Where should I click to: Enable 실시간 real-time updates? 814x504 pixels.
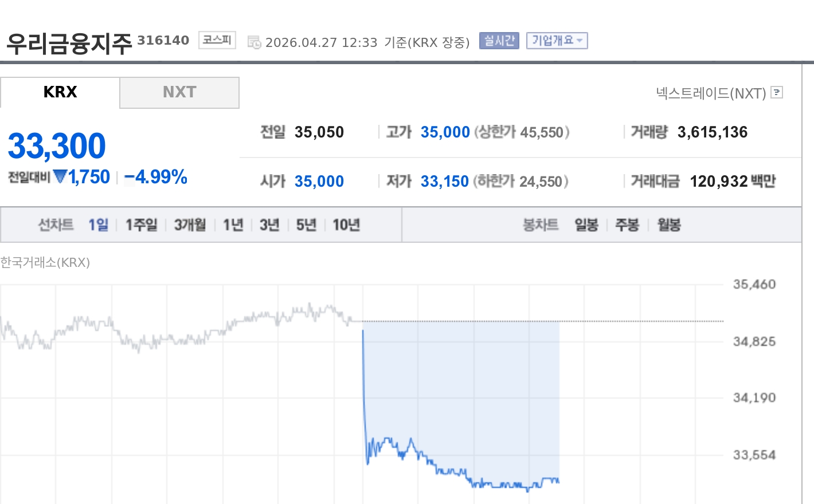pos(498,40)
